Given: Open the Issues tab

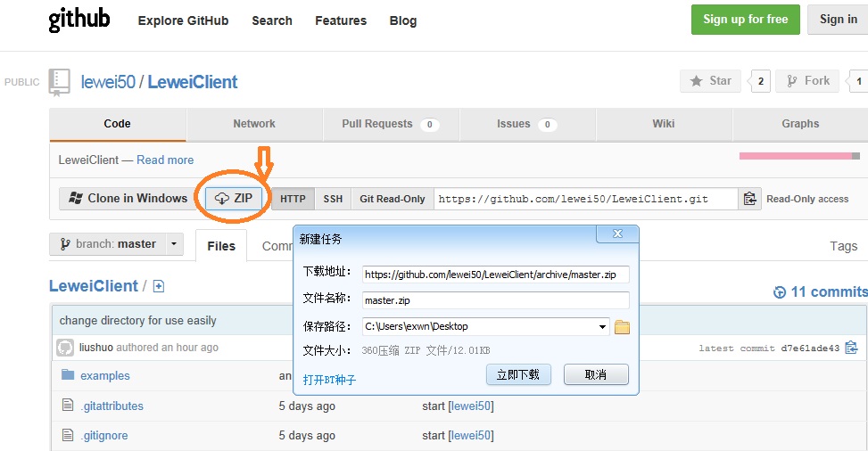Looking at the screenshot, I should pos(527,124).
